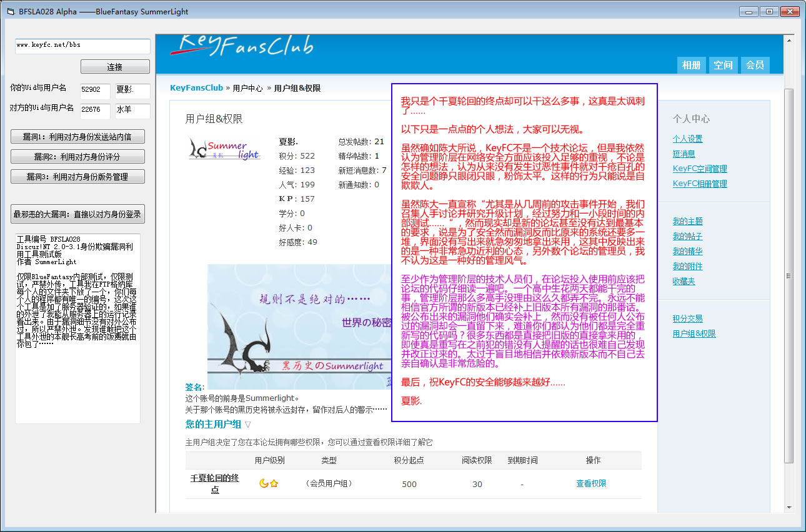806x532 pixels.
Task: Click 总发帖数: 21 stat text
Action: coord(361,142)
